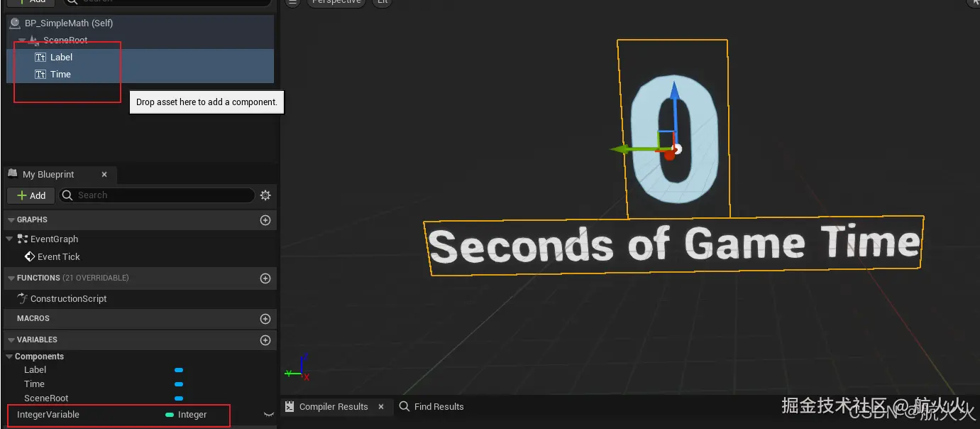The width and height of the screenshot is (980, 429).
Task: Select the SceneRoot variable under Components
Action: click(x=46, y=398)
